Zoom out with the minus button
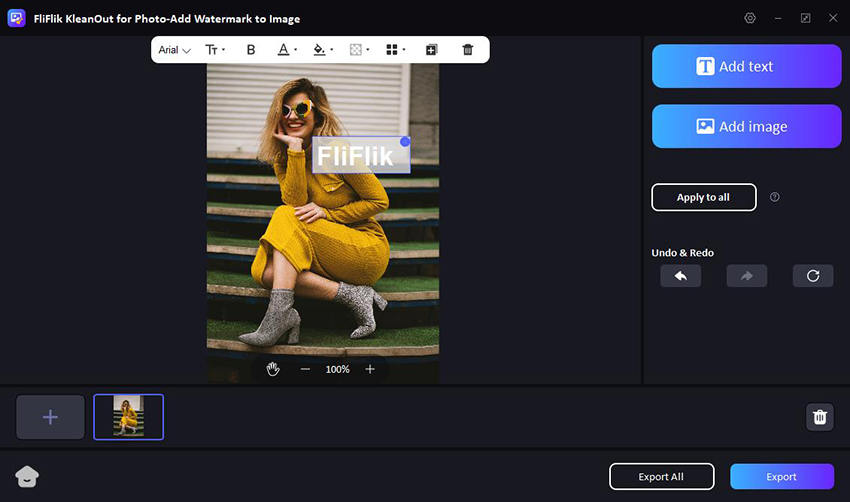The image size is (850, 502). [x=305, y=369]
